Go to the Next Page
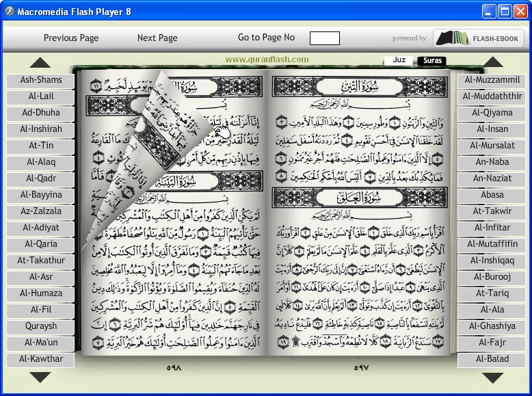This screenshot has height=396, width=532. (157, 38)
